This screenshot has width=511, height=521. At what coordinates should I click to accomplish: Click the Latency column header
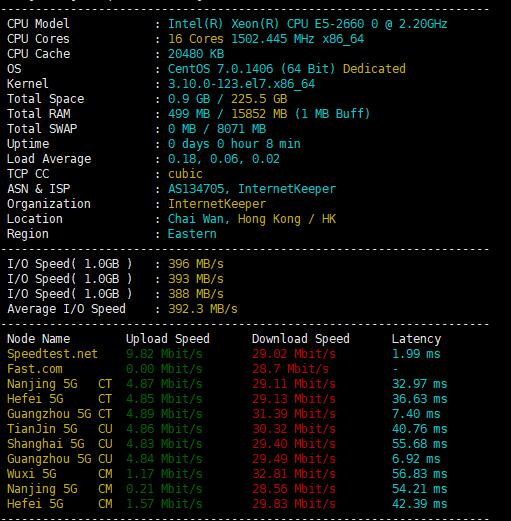pos(416,339)
